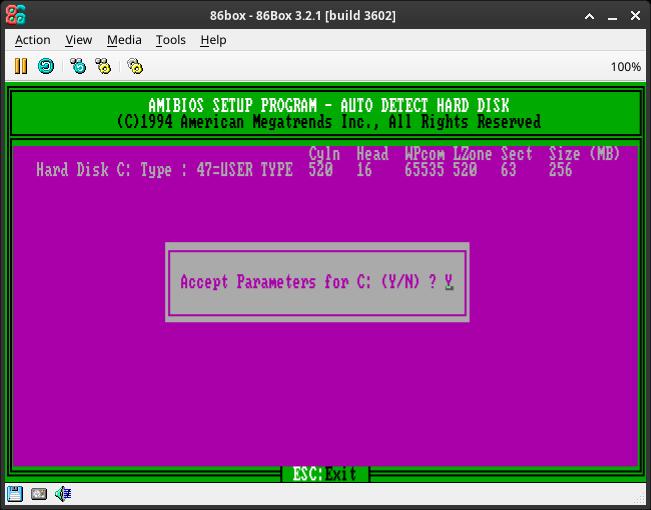Click the Hard Disk C: Type label
Image resolution: width=651 pixels, height=510 pixels.
pos(104,169)
